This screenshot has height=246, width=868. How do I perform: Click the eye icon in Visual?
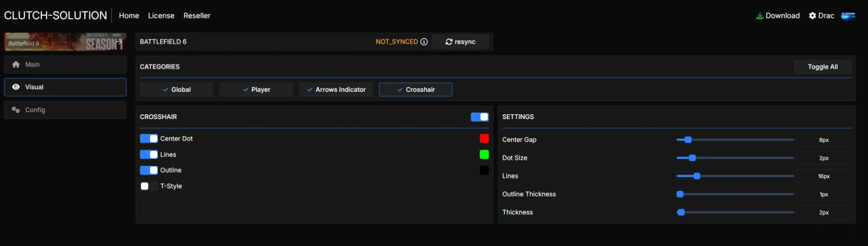pos(16,87)
